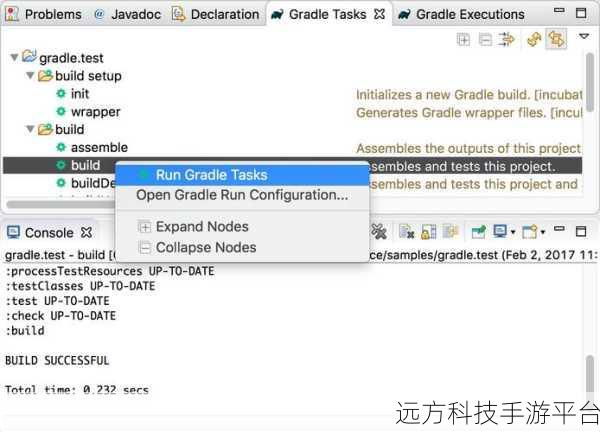Screen dimensions: 600x432
Task: Click 'BUILD SUCCESSFUL' console text
Action: point(57,360)
